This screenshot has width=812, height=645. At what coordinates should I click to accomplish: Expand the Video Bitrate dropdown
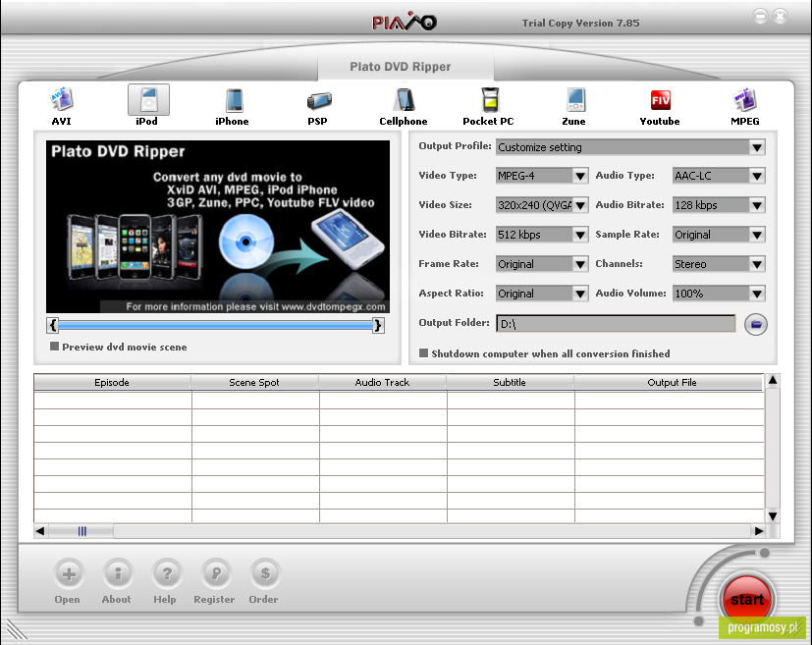tap(580, 235)
